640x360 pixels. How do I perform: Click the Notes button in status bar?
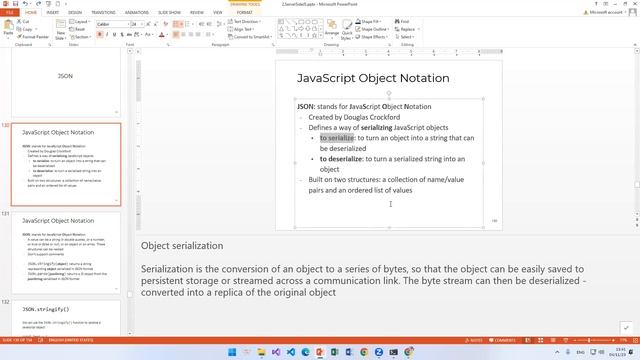point(473,340)
